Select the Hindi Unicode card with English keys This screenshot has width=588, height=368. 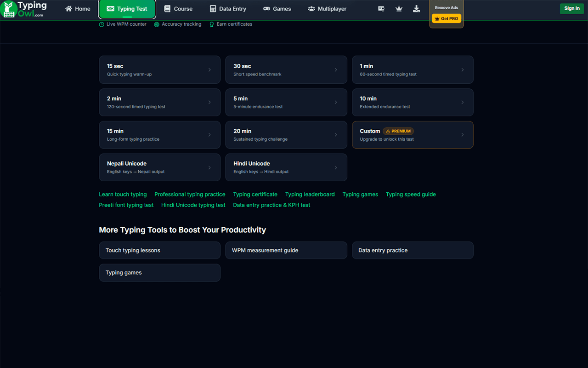coord(286,167)
